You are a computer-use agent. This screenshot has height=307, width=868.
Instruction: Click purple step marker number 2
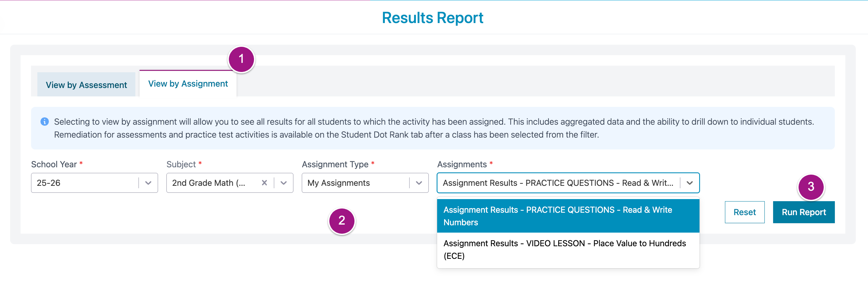tap(342, 220)
